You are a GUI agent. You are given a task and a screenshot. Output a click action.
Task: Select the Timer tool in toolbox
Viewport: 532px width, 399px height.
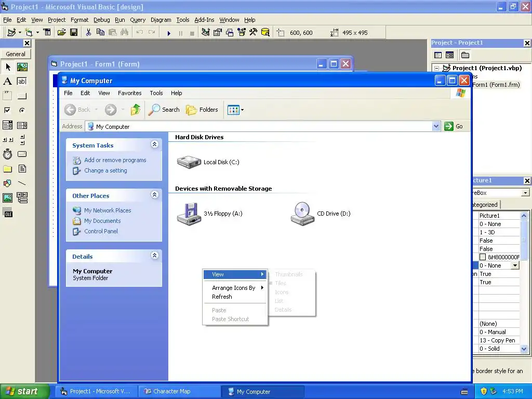[x=7, y=154]
